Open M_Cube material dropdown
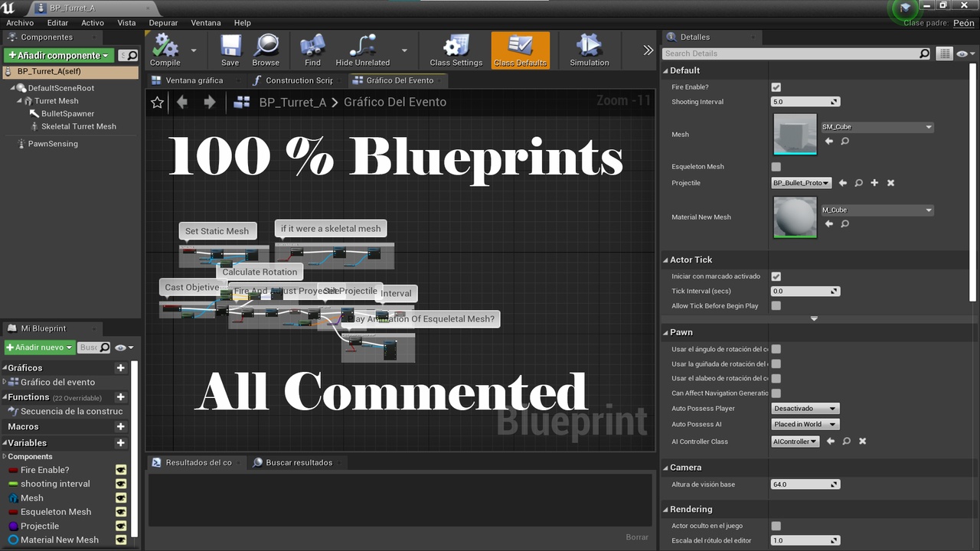The width and height of the screenshot is (980, 551). pyautogui.click(x=877, y=210)
